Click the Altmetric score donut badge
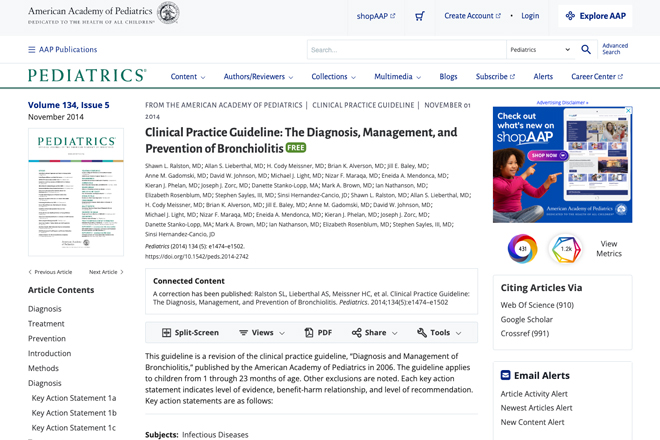 pos(522,249)
